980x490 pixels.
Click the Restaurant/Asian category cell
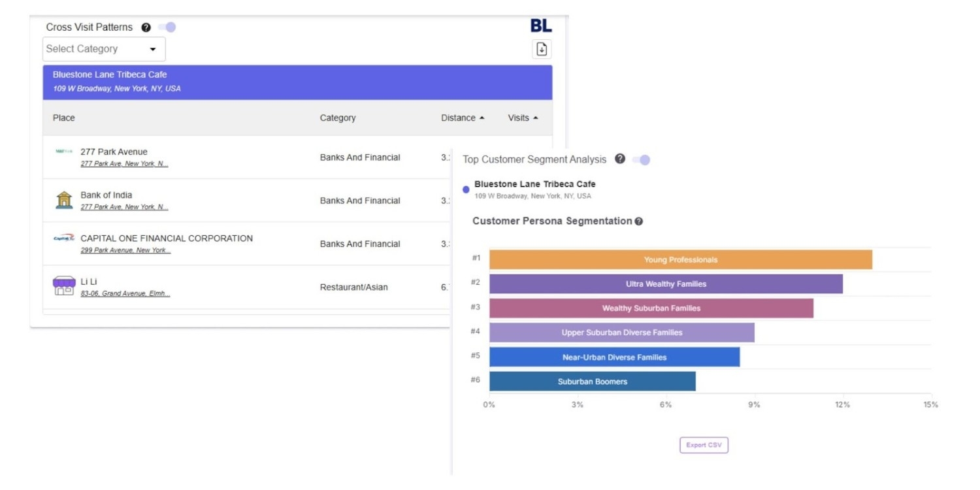pos(353,287)
